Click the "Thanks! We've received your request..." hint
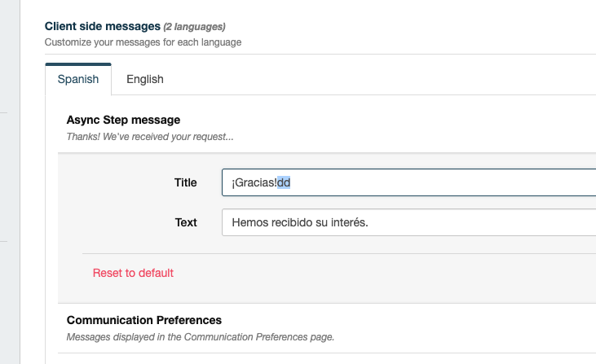596x364 pixels. click(150, 137)
